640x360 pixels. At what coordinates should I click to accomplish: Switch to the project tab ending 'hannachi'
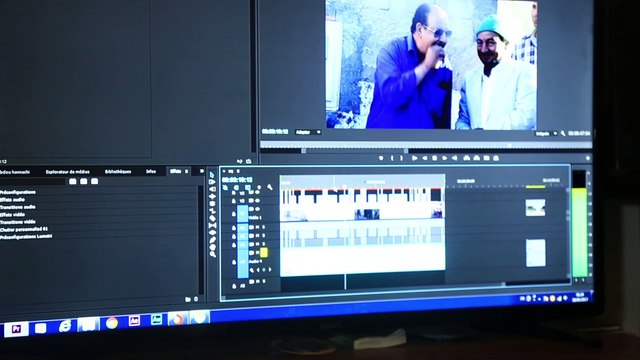point(15,172)
